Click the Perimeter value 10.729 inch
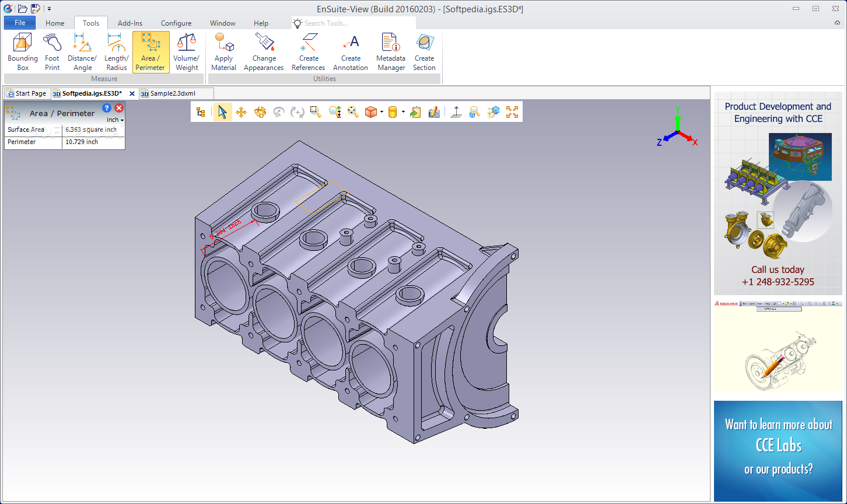This screenshot has height=504, width=847. click(x=82, y=142)
